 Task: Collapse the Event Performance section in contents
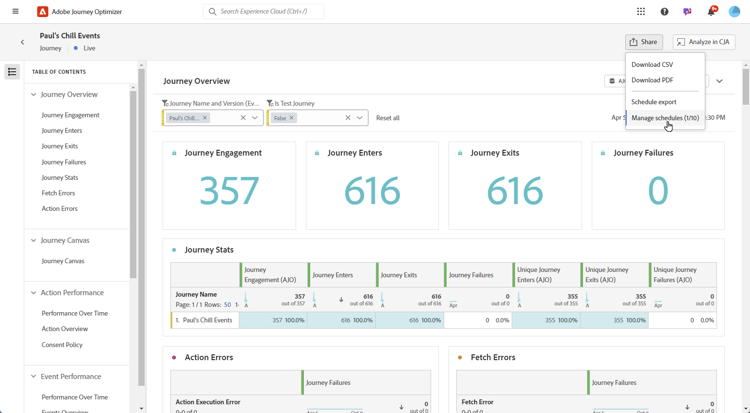(33, 377)
